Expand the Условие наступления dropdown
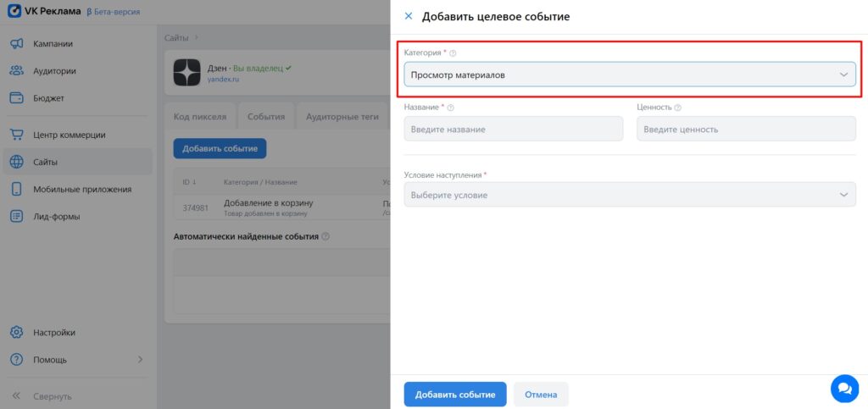Viewport: 868px width, 409px height. pyautogui.click(x=629, y=195)
